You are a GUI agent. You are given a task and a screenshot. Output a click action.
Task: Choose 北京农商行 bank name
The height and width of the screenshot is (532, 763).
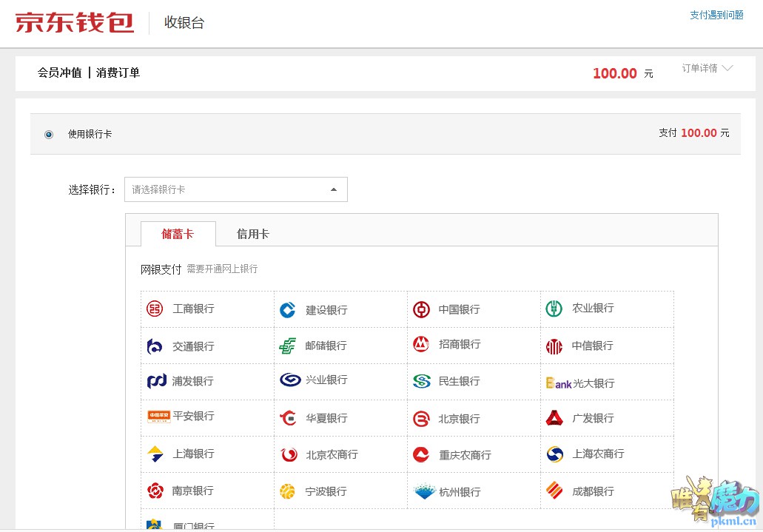click(332, 454)
